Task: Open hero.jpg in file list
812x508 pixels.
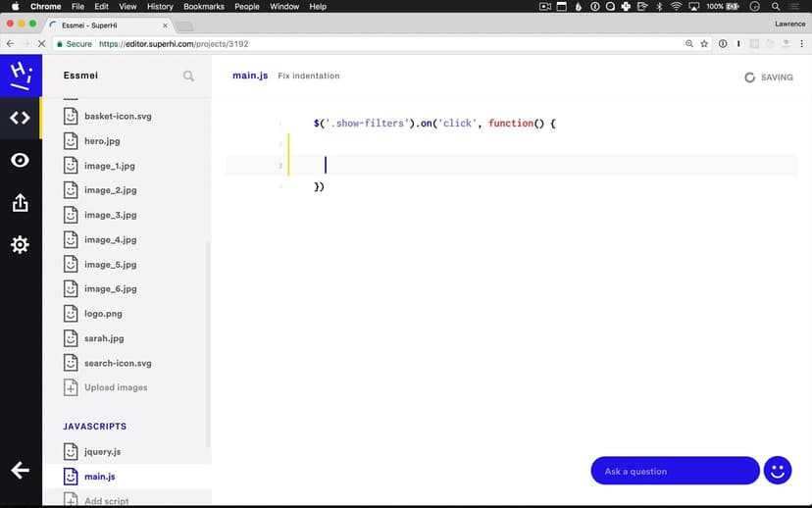Action: coord(102,141)
